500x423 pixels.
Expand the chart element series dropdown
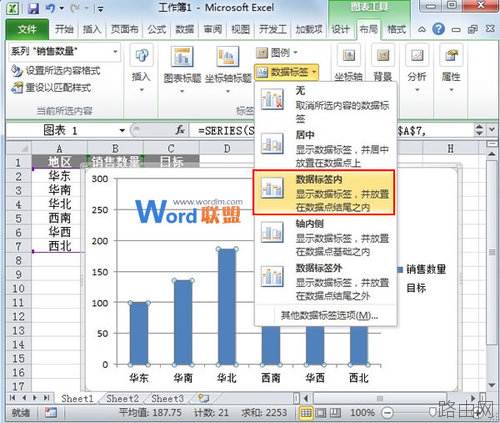tap(115, 52)
